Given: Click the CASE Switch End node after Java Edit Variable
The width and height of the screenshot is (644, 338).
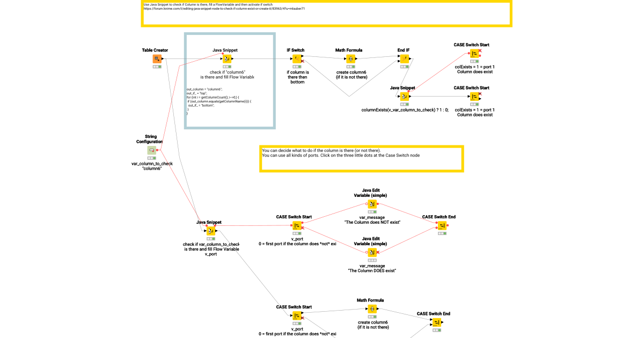Looking at the screenshot, I should coord(440,225).
